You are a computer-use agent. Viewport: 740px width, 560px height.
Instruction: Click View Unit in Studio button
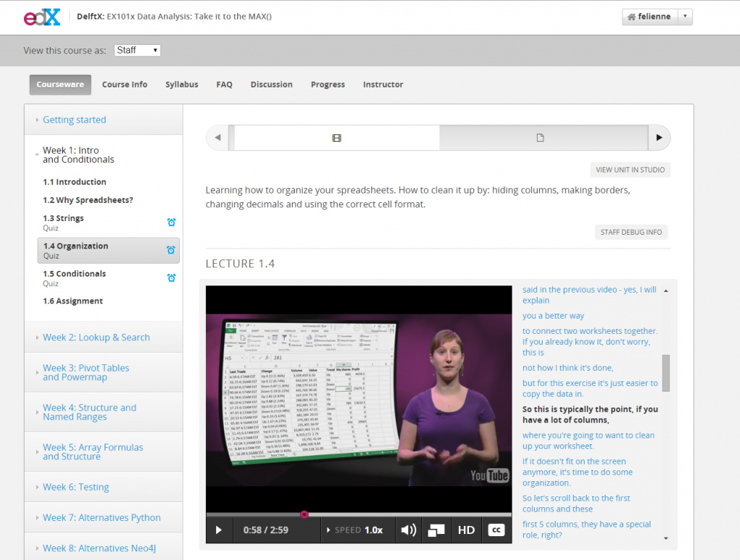(x=630, y=171)
